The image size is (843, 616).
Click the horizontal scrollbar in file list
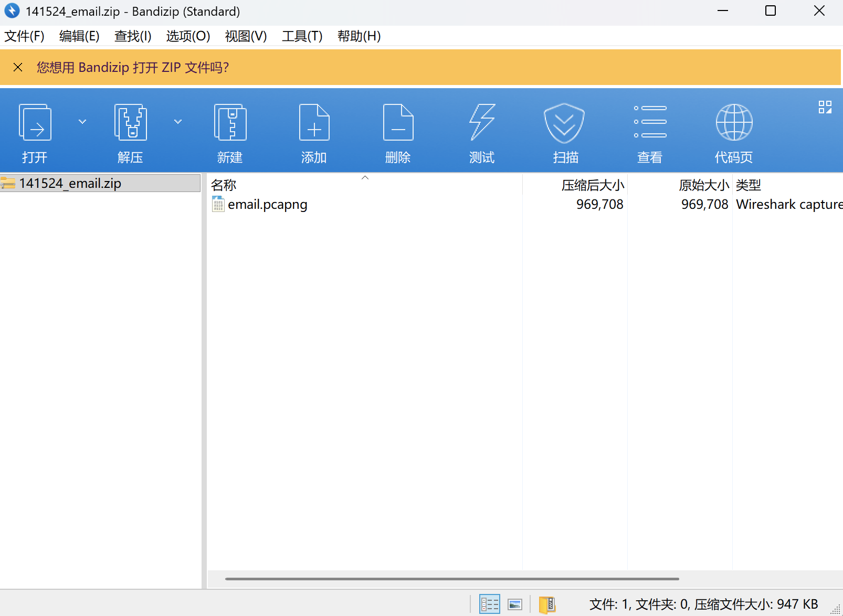tap(452, 579)
